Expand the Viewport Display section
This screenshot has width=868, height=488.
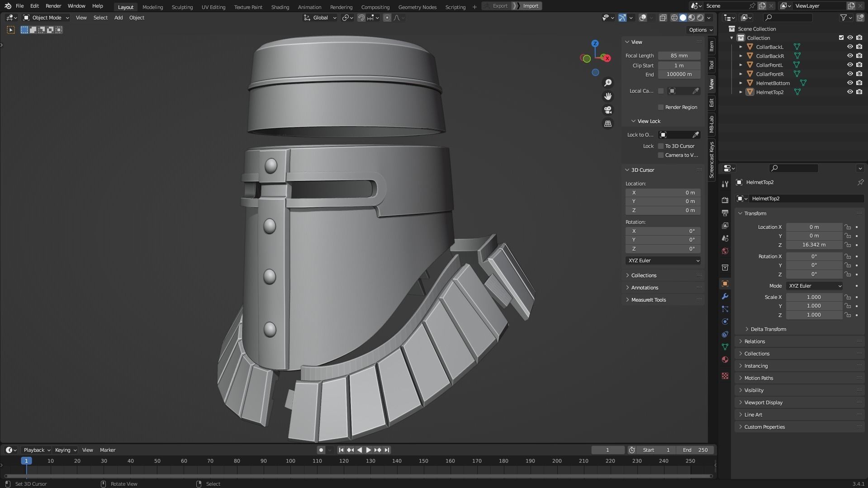763,403
